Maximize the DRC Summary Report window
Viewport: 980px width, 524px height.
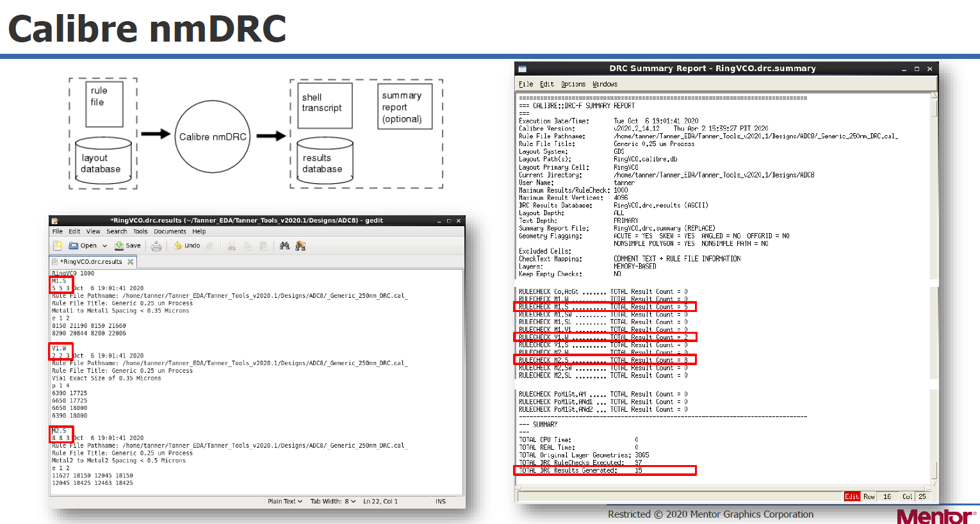point(917,69)
